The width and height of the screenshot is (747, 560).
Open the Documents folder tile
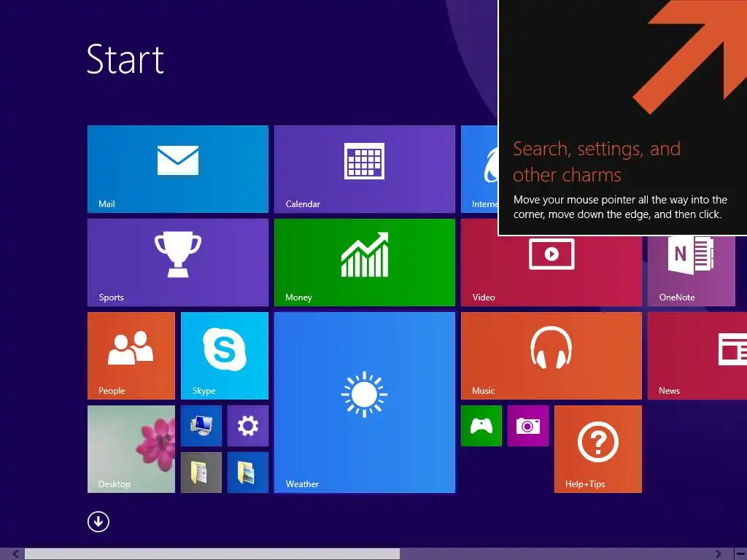tap(201, 472)
